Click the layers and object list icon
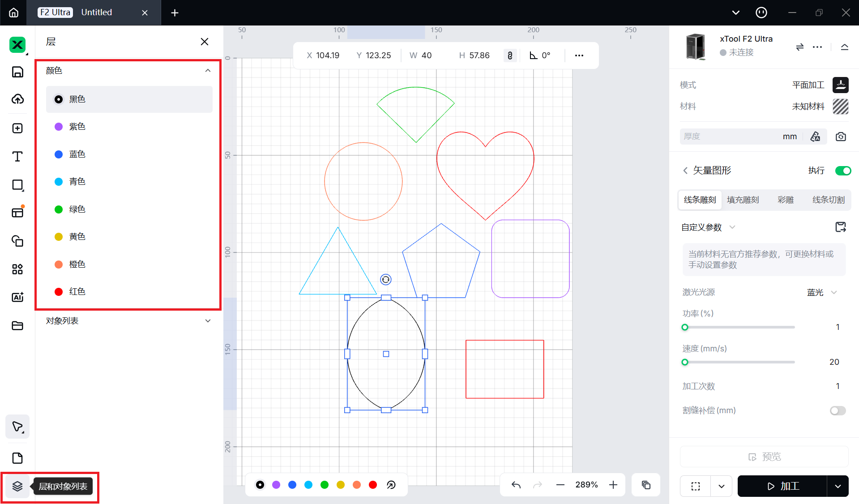 (x=17, y=486)
